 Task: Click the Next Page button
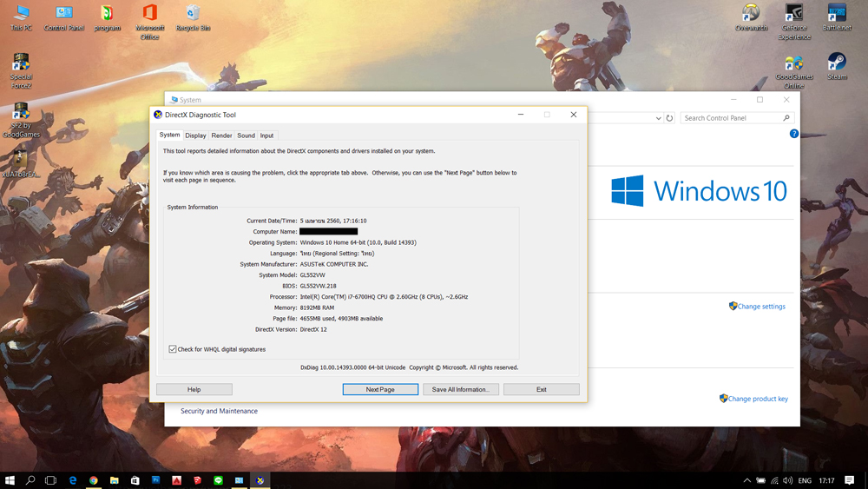(380, 389)
